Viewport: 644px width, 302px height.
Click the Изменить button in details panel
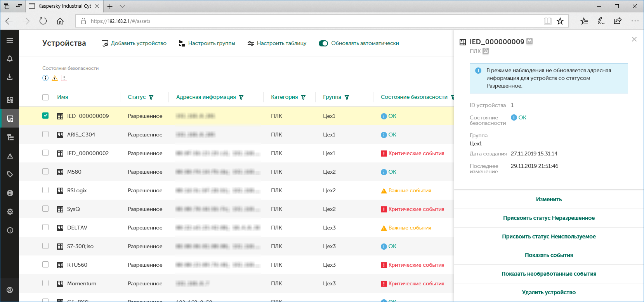pyautogui.click(x=549, y=199)
